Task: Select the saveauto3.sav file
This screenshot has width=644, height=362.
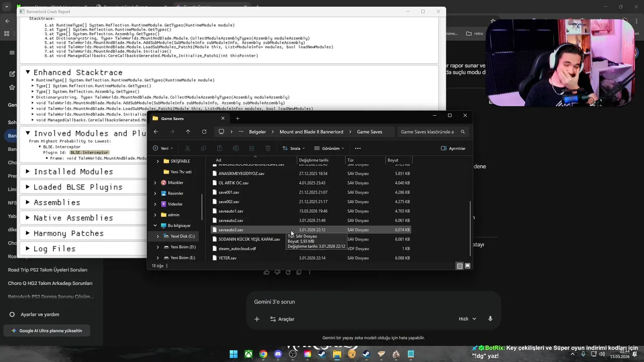Action: (x=311, y=230)
